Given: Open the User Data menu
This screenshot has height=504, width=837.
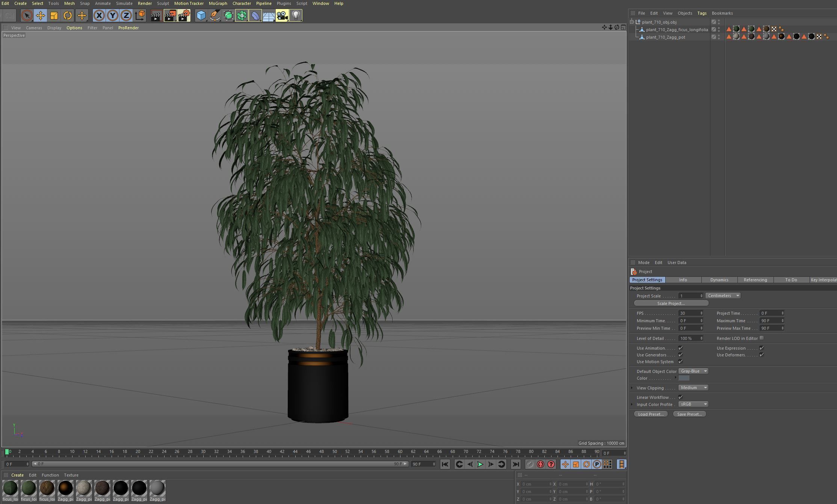Looking at the screenshot, I should click(677, 263).
